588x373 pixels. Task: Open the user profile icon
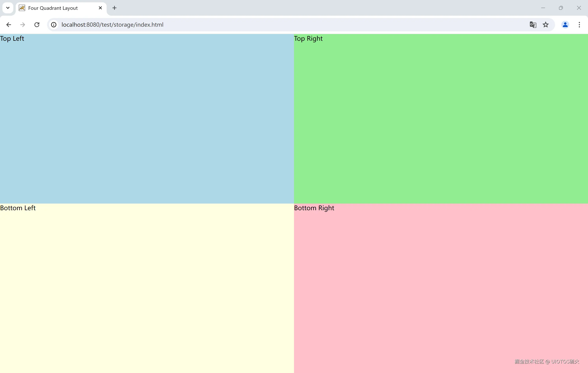coord(565,25)
